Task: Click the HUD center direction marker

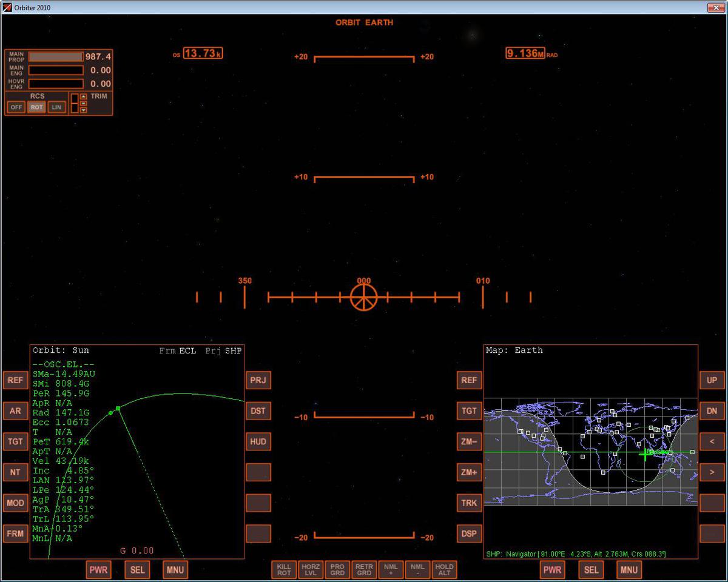Action: [x=364, y=297]
